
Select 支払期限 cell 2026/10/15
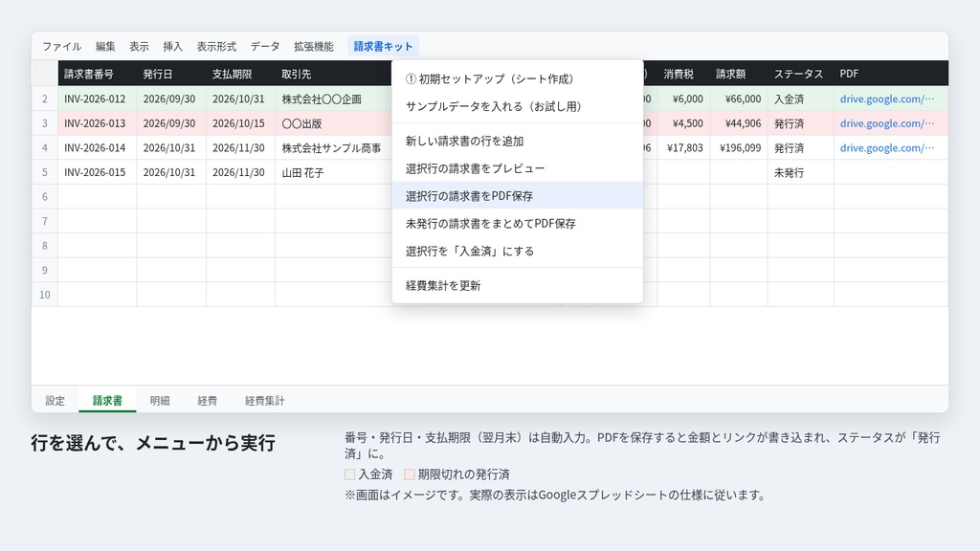click(x=240, y=123)
